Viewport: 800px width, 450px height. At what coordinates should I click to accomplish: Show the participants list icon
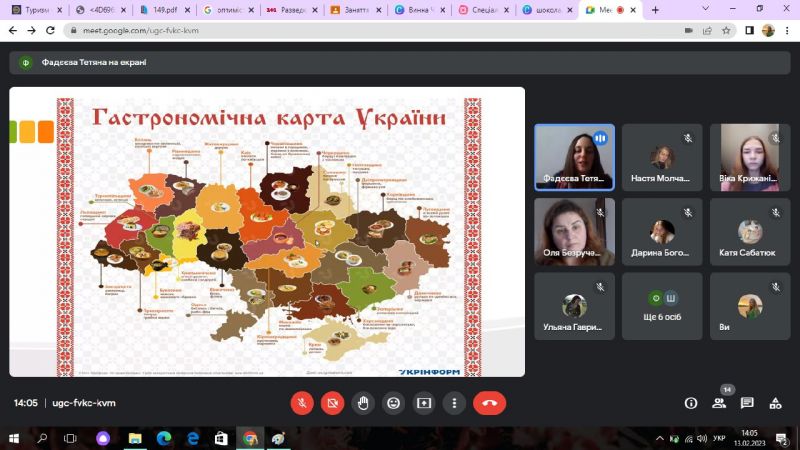tap(719, 403)
